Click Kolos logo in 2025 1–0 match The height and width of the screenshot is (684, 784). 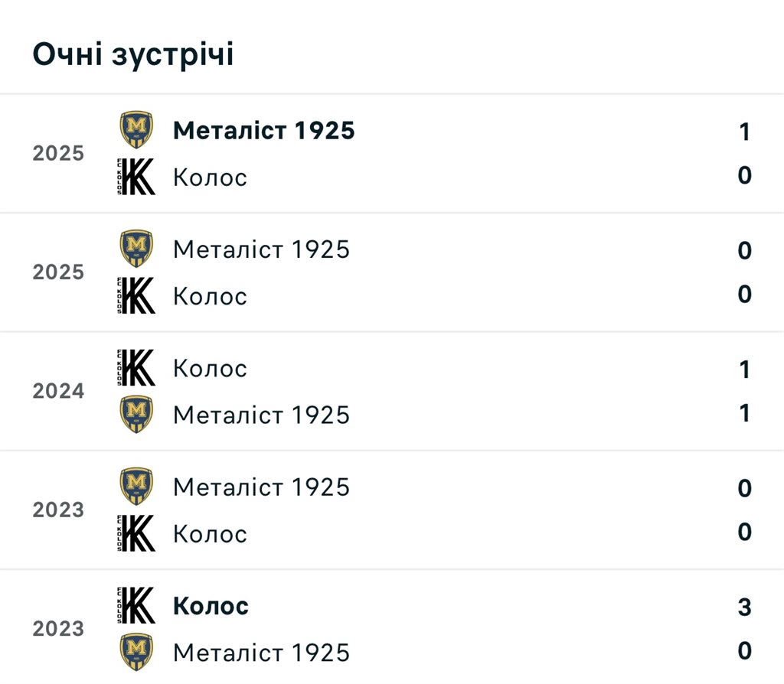pos(136,177)
